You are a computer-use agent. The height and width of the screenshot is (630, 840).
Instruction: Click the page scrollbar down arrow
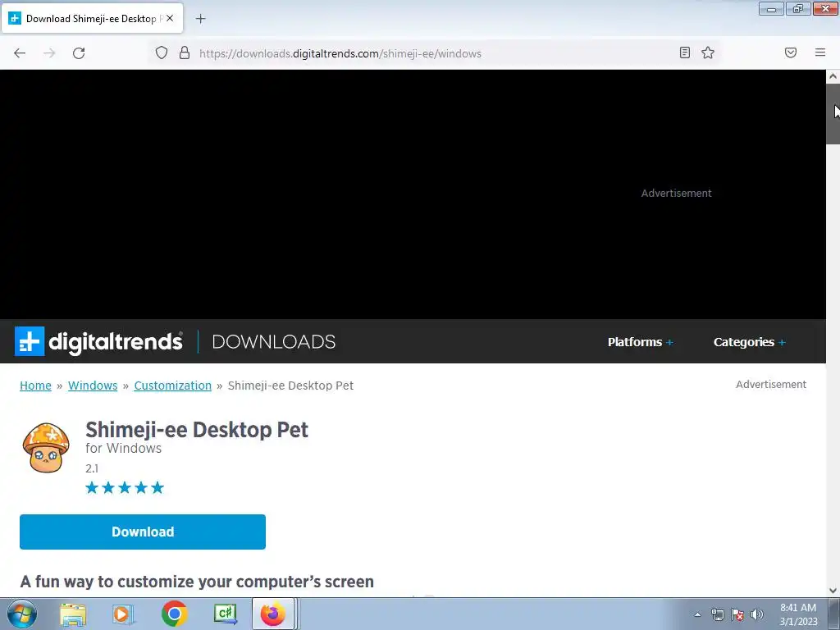tap(833, 591)
